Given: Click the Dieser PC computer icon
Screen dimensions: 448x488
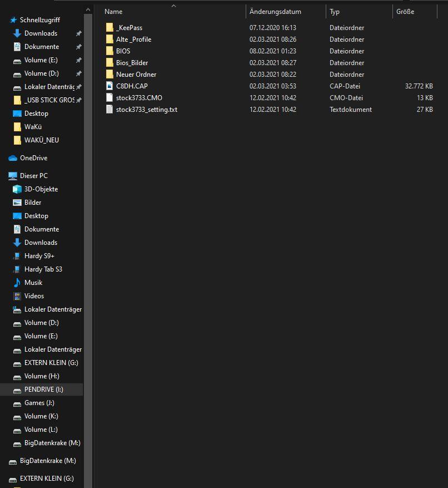Looking at the screenshot, I should 13,176.
